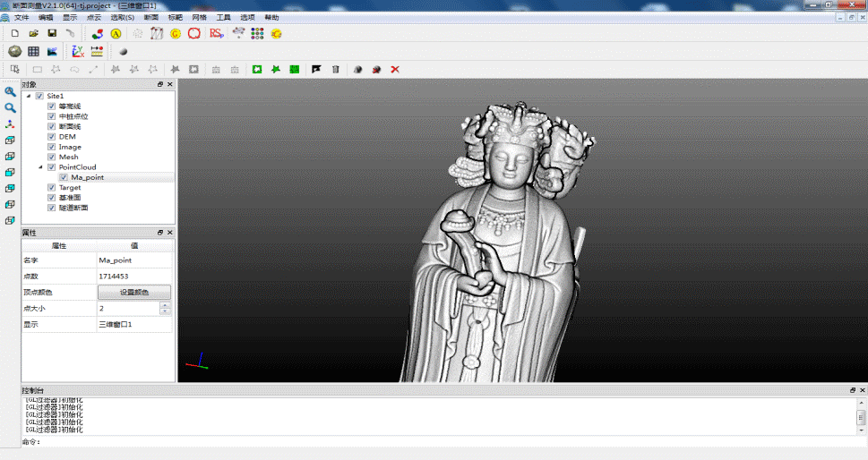Click the Save disk icon
Screen dimensions: 868x460
click(x=52, y=33)
